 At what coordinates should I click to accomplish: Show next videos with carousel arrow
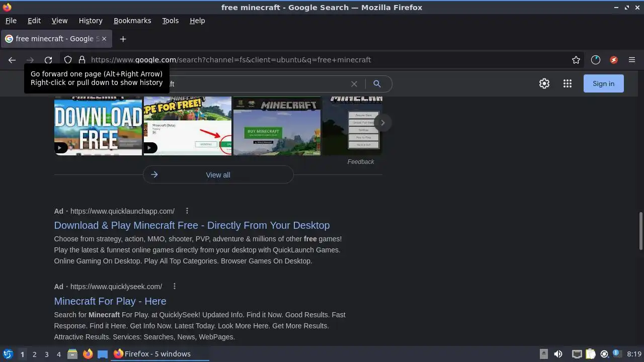tap(382, 123)
